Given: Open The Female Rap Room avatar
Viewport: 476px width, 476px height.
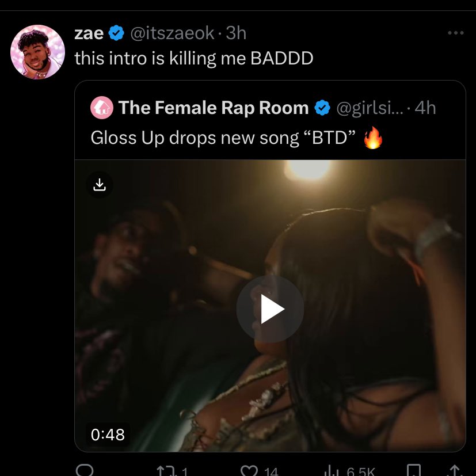Looking at the screenshot, I should (102, 108).
